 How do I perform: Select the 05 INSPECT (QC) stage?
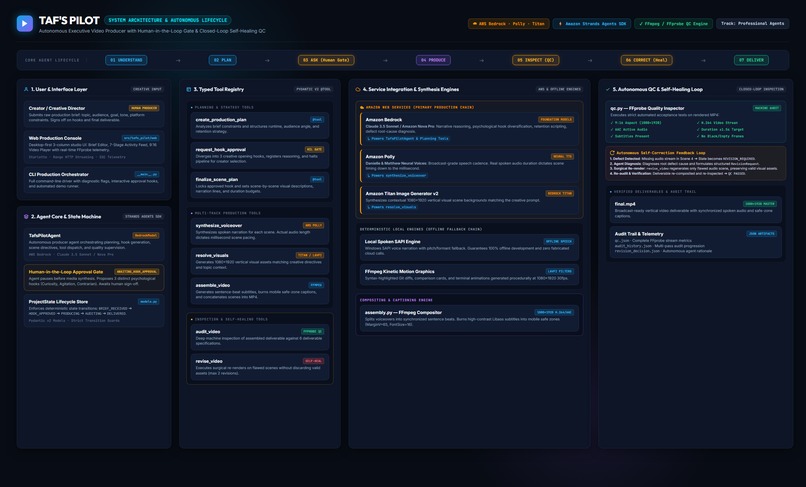[x=536, y=60]
